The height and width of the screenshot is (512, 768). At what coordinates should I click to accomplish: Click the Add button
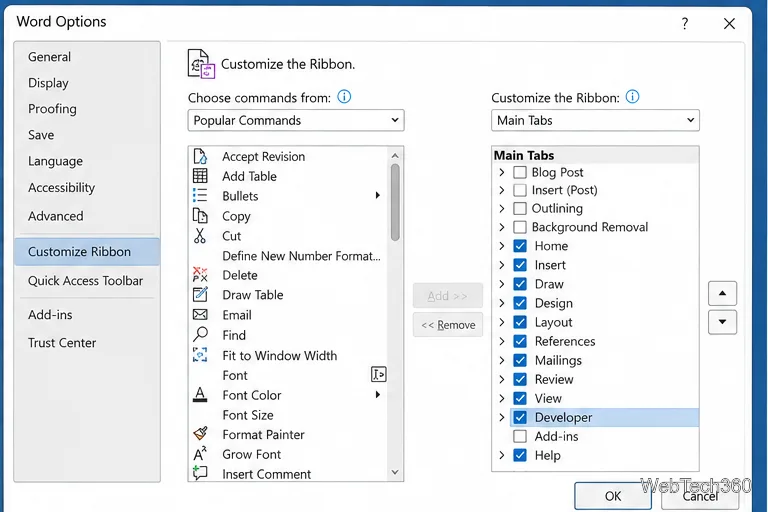[x=448, y=296]
